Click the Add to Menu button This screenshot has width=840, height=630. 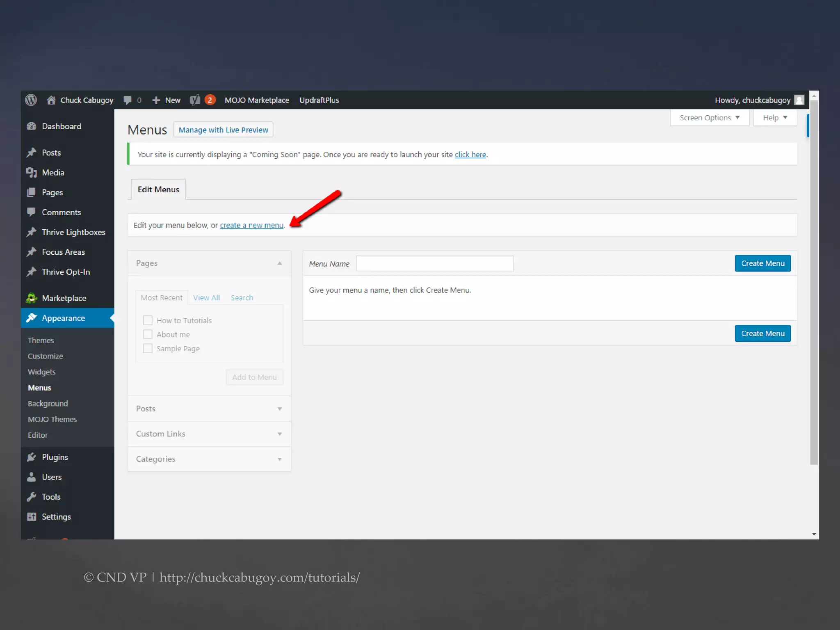(254, 377)
